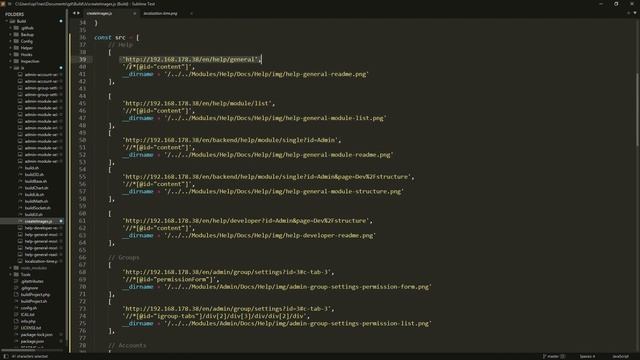Image resolution: width=640 pixels, height=360 pixels.
Task: Open buildProject.sh in the sidebar
Action: pyautogui.click(x=34, y=301)
